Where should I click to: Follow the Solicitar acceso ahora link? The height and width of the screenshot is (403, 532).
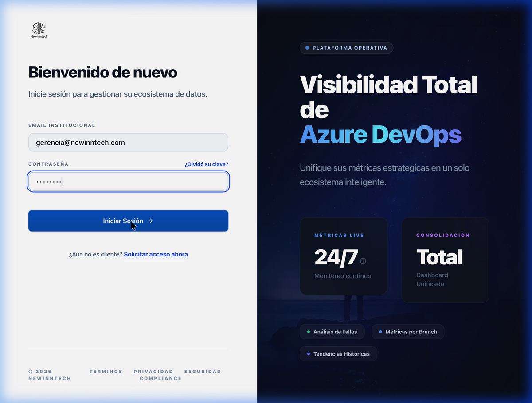coord(156,254)
